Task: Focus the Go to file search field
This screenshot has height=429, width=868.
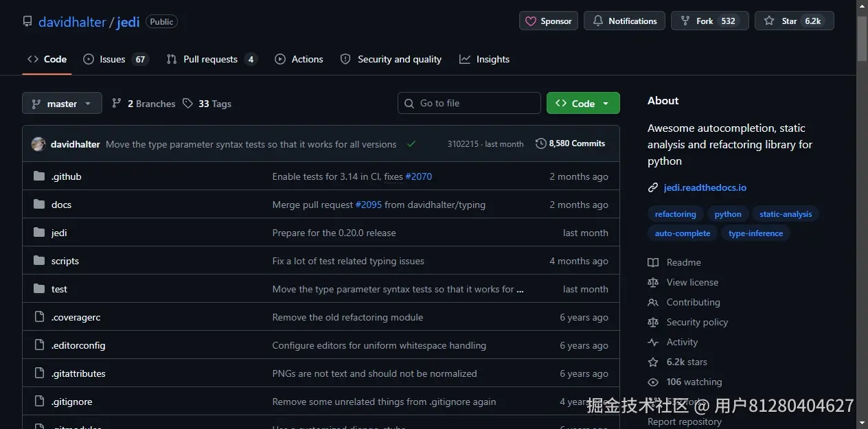Action: 469,103
